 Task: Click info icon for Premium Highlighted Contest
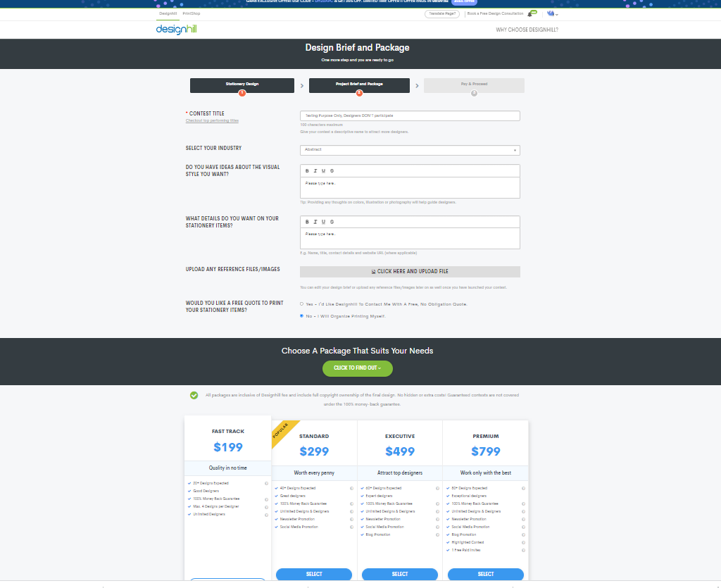[x=523, y=543]
